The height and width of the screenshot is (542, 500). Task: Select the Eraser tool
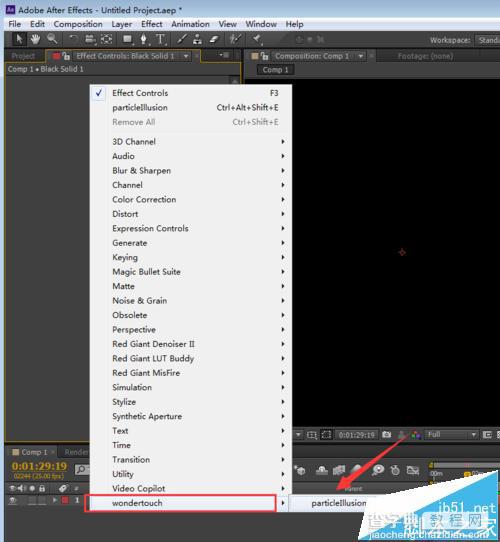214,39
